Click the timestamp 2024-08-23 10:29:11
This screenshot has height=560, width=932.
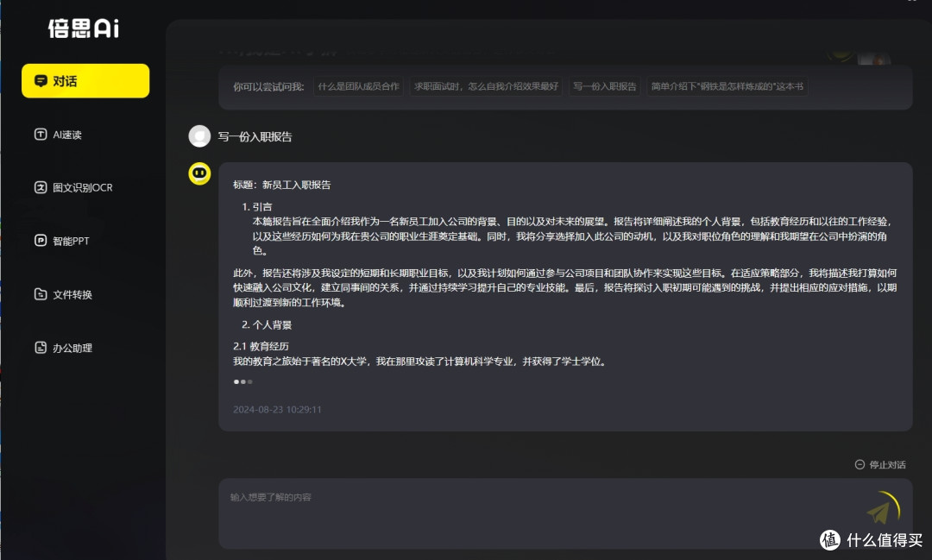[x=277, y=410]
